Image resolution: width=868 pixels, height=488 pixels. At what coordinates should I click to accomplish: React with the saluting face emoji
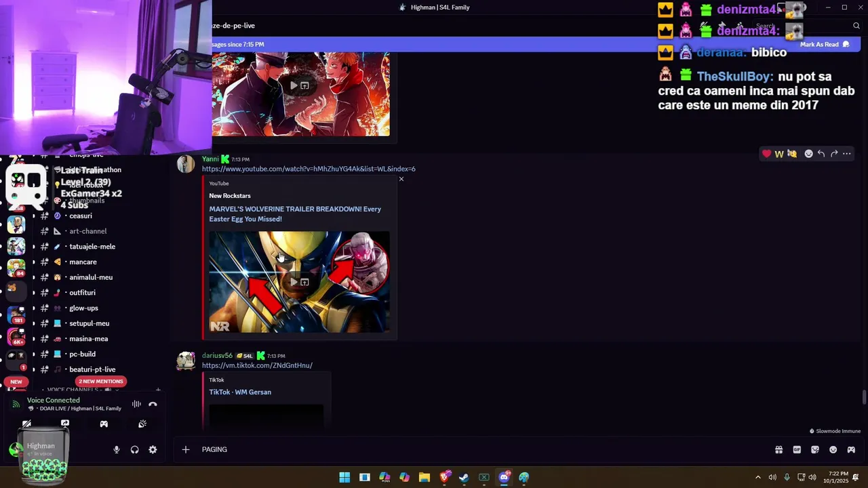point(792,154)
